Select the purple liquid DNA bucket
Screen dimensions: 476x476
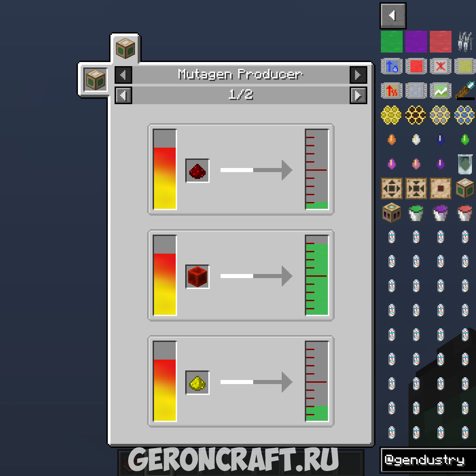[441, 213]
